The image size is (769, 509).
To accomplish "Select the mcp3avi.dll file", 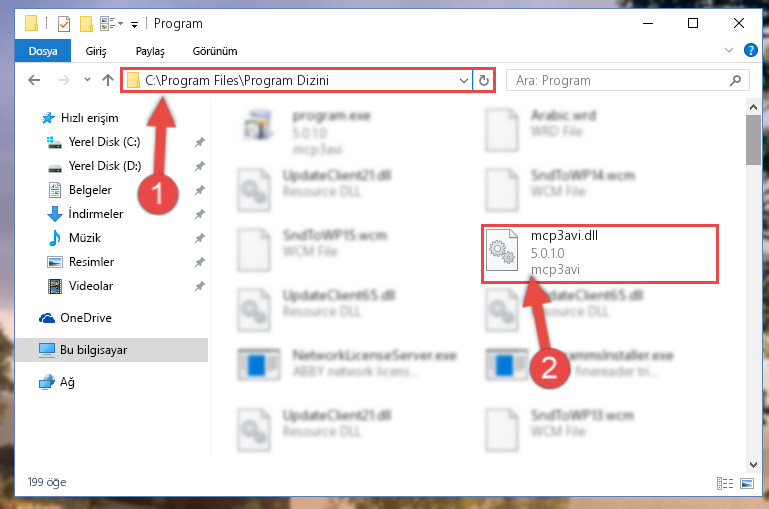I will coord(599,254).
